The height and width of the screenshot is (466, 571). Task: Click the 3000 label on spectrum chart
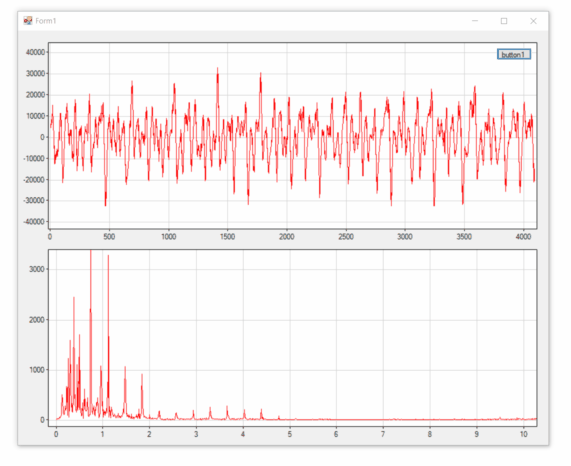(37, 269)
